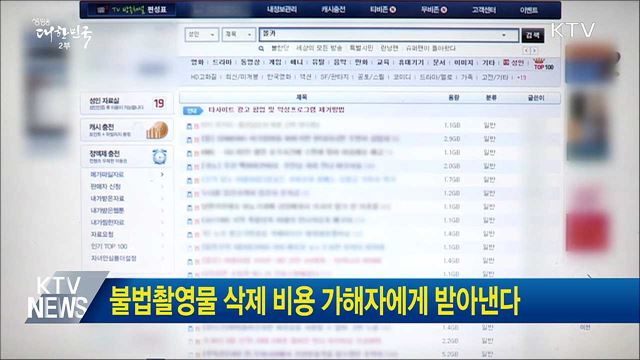
Task: Select the 동영상 category tab
Action: [x=250, y=62]
